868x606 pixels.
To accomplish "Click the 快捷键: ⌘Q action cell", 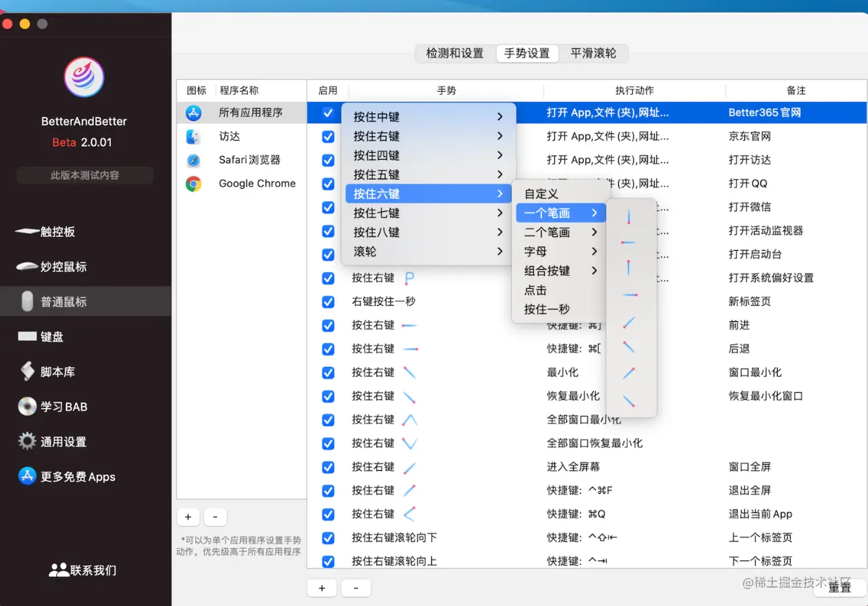I will click(576, 514).
